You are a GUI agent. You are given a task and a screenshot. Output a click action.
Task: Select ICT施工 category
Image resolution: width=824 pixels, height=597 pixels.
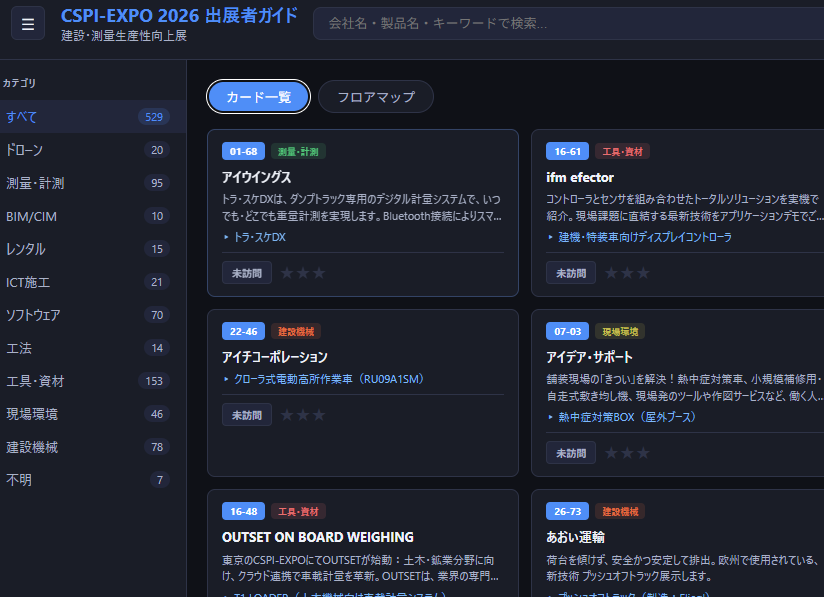point(93,282)
